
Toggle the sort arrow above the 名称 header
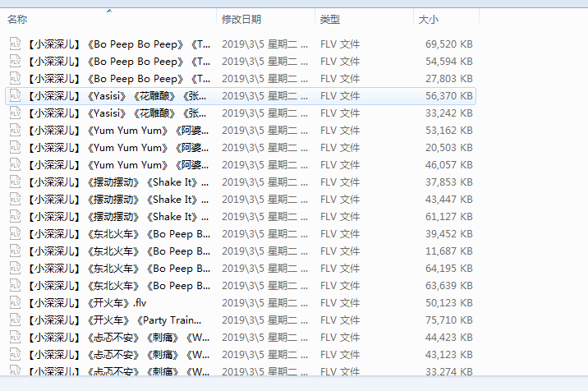pyautogui.click(x=109, y=11)
